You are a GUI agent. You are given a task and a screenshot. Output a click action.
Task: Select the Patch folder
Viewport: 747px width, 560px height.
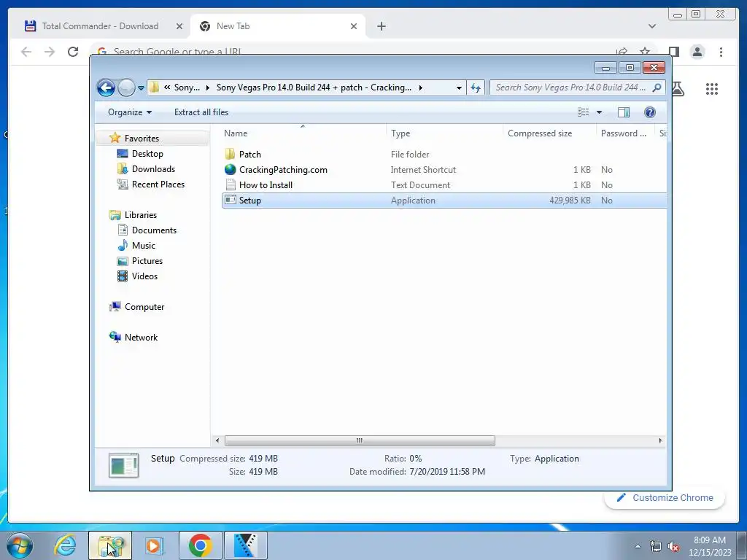[x=249, y=155]
